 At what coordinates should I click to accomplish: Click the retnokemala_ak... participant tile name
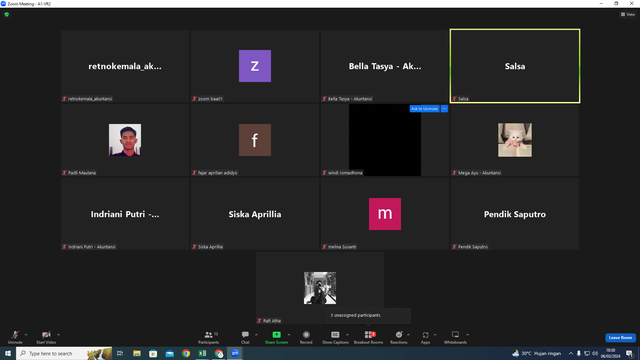pyautogui.click(x=125, y=66)
